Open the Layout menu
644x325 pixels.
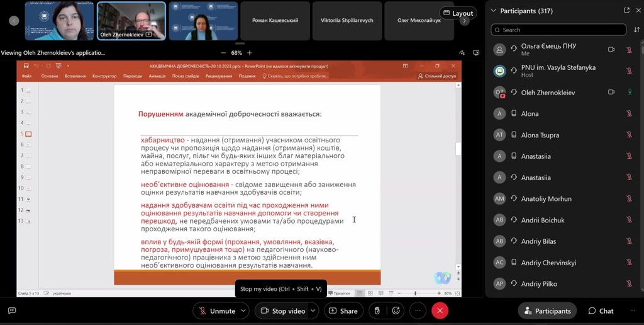coord(458,13)
